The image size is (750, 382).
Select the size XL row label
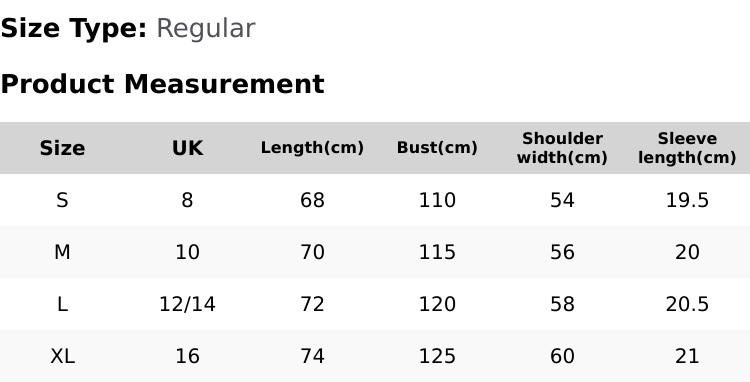point(62,356)
